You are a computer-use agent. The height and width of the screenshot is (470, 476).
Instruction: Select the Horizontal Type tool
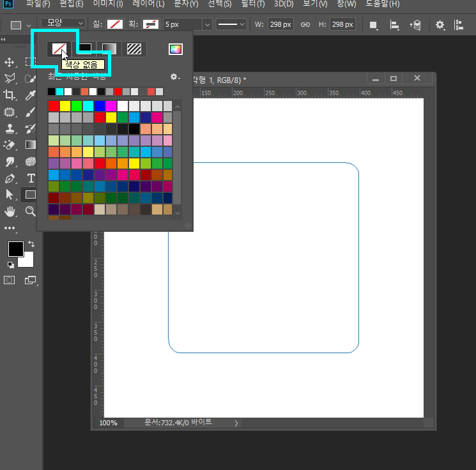[x=31, y=178]
